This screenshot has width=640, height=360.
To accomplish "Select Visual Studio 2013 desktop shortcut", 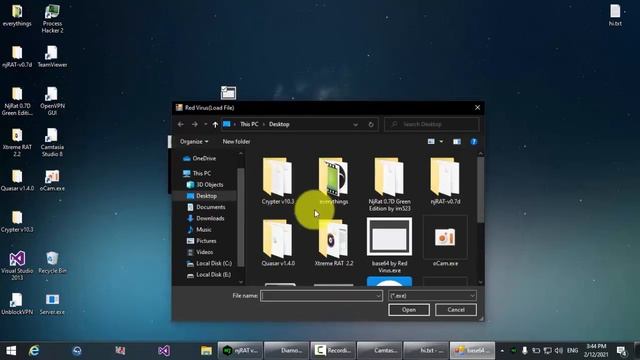I will coord(17,266).
